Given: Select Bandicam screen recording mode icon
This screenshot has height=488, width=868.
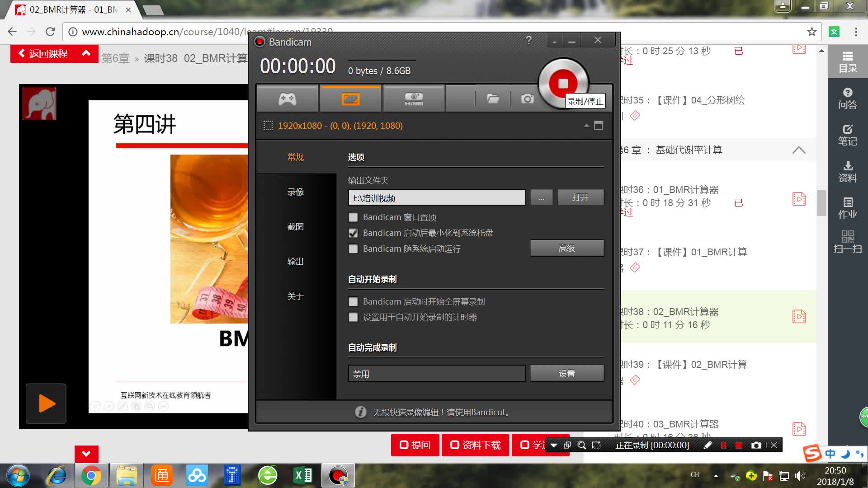Looking at the screenshot, I should click(350, 99).
